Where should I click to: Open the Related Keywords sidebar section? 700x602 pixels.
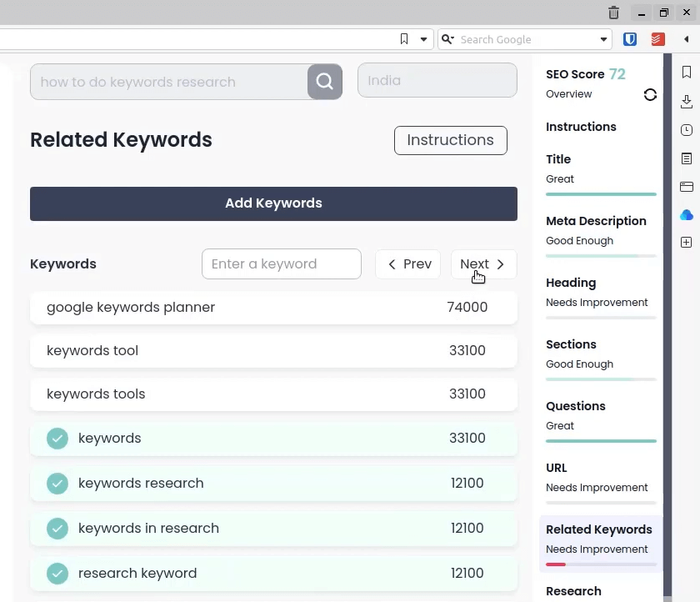pyautogui.click(x=601, y=544)
